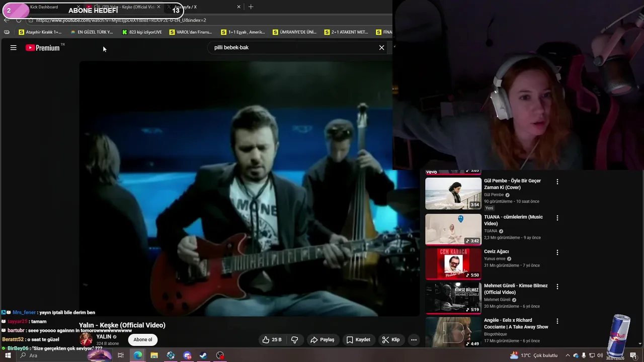
Task: Open OBS Studio from the taskbar
Action: (220, 355)
